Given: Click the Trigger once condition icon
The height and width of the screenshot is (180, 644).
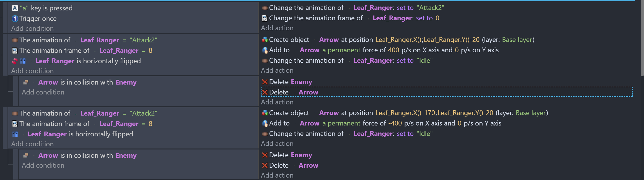Looking at the screenshot, I should pos(15,18).
